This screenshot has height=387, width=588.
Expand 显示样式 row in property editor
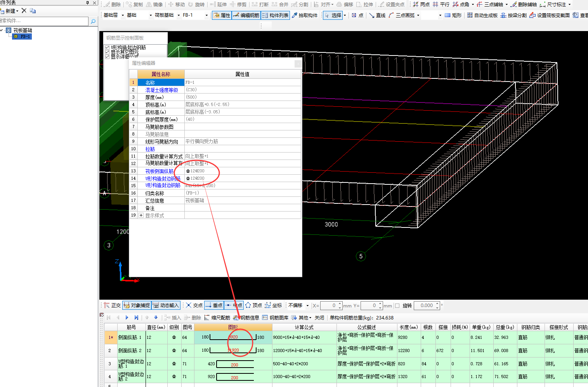tap(141, 215)
